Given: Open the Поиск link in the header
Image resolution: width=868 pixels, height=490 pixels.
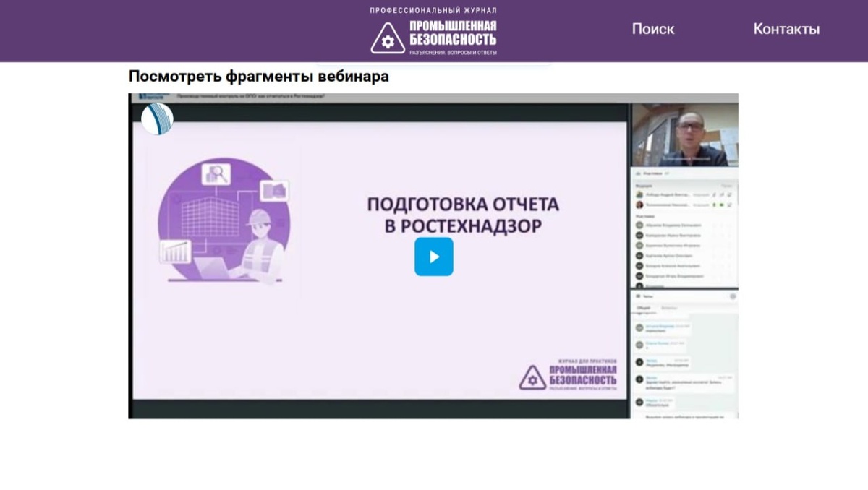Looking at the screenshot, I should tap(653, 29).
